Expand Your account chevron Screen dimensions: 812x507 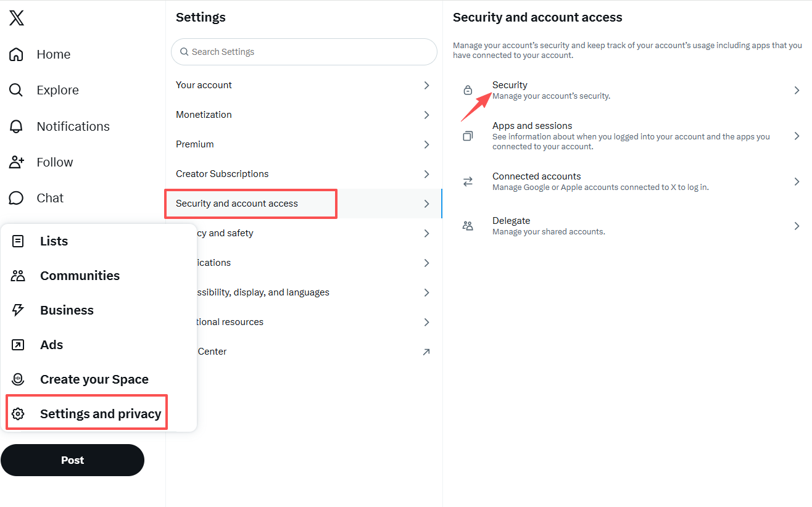tap(426, 85)
